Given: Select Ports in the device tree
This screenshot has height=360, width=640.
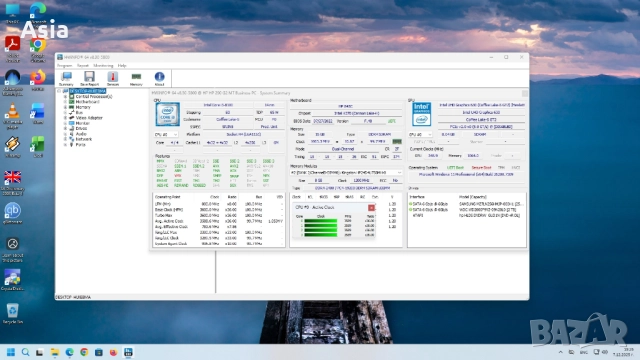Looking at the screenshot, I should (x=80, y=144).
